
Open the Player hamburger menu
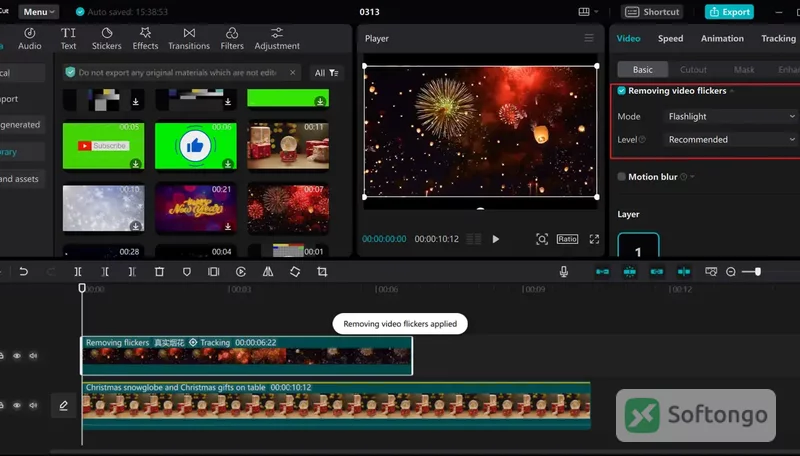(x=589, y=38)
